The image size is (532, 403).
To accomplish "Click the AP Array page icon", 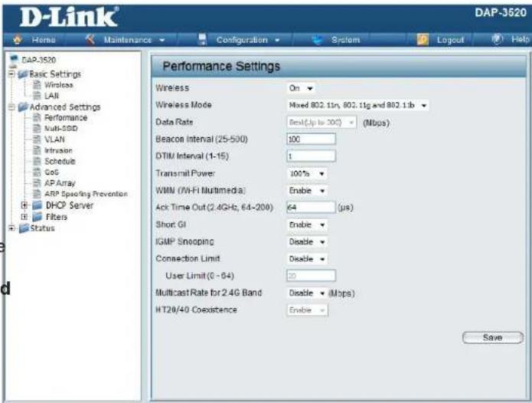I will (x=37, y=182).
